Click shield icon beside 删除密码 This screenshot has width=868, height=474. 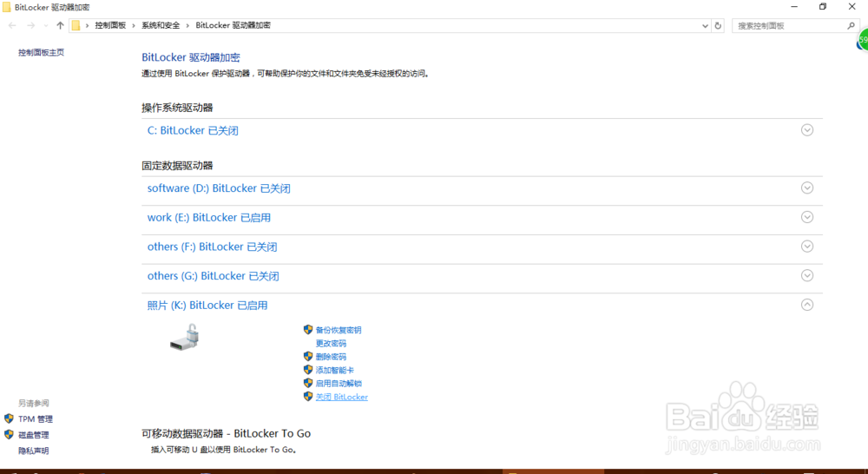click(x=308, y=356)
